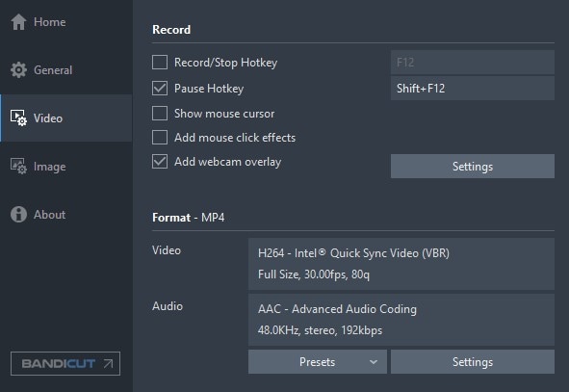Open the About tab label
Viewport: 569px width, 392px height.
click(x=50, y=215)
